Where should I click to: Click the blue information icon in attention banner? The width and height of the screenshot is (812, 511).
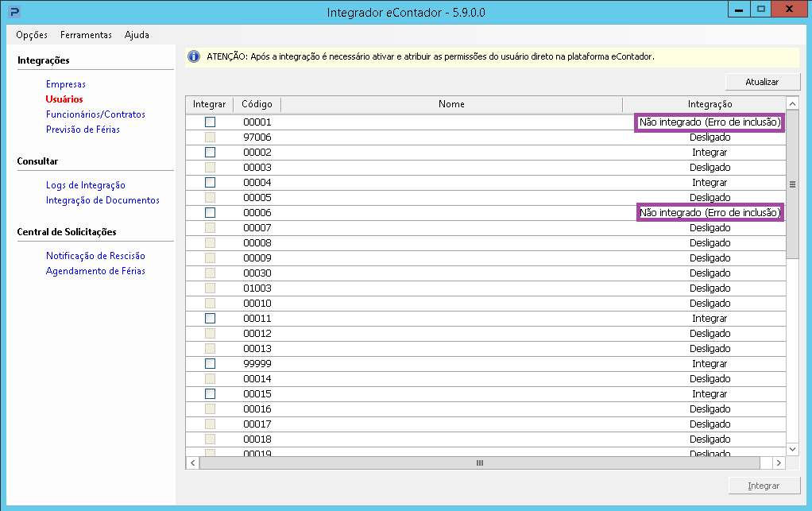194,56
